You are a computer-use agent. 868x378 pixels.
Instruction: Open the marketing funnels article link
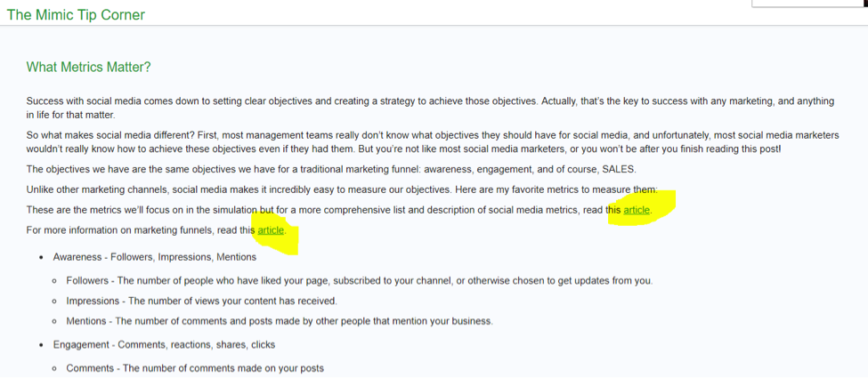point(271,230)
